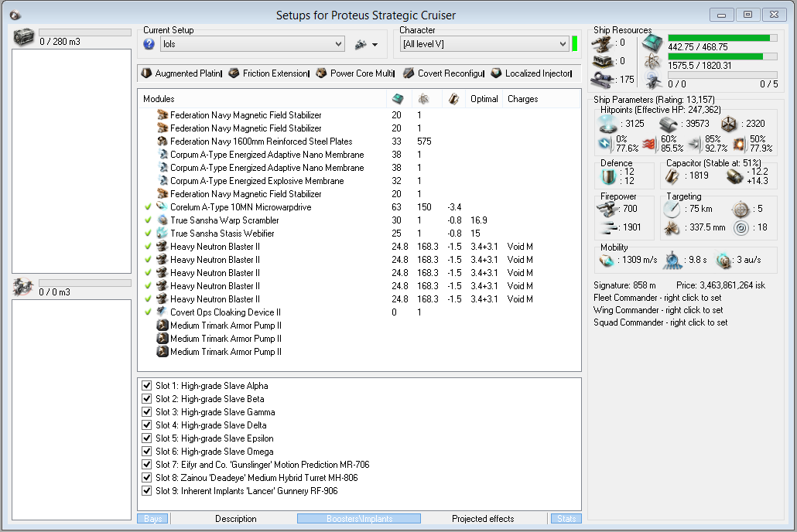Click the powergrid usage bar 1575.5 / 1820.31
The image size is (797, 532).
tap(722, 56)
